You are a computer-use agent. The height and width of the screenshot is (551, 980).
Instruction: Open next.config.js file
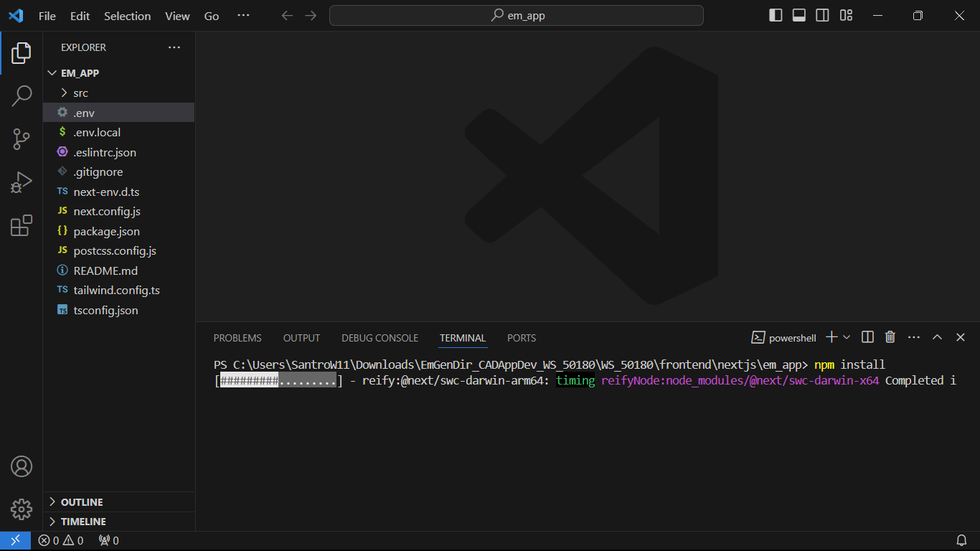(119, 212)
